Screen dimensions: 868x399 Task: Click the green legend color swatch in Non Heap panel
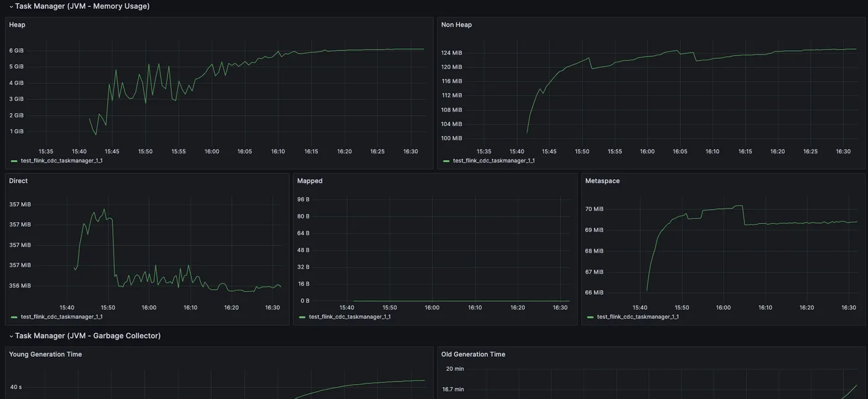tap(447, 161)
